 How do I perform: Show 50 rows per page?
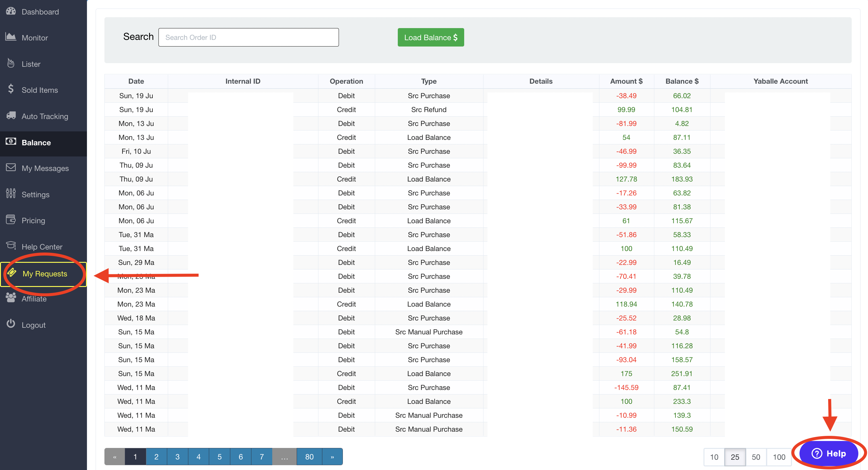[756, 457]
